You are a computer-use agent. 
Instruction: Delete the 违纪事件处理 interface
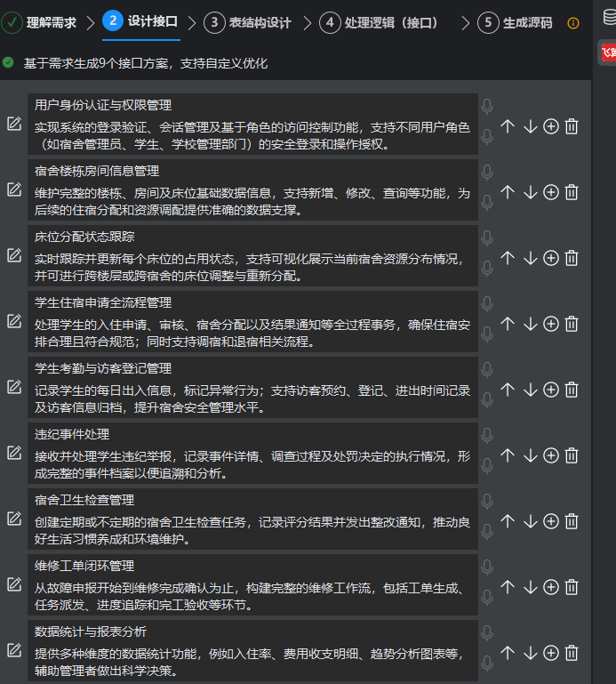coord(572,456)
